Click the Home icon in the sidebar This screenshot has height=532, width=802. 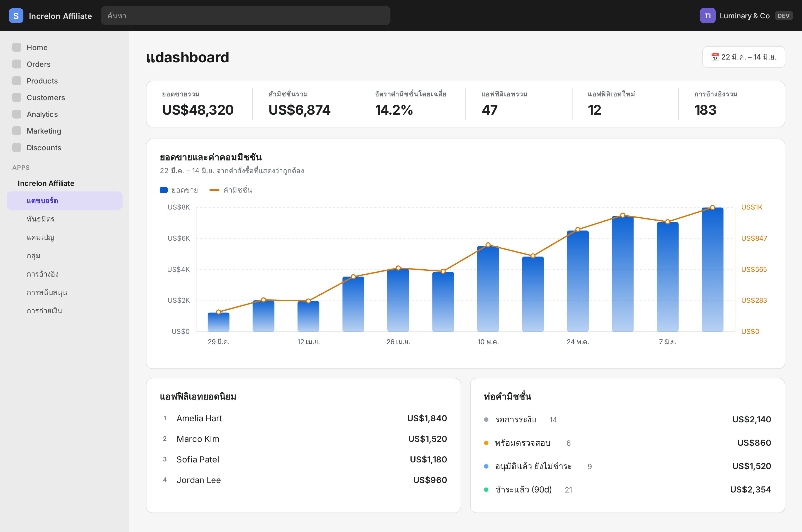17,48
